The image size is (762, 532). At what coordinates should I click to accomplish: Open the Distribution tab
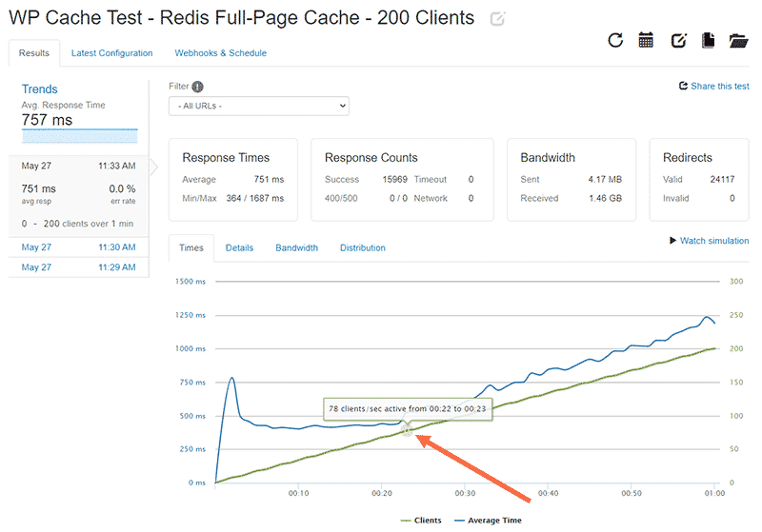pyautogui.click(x=363, y=248)
